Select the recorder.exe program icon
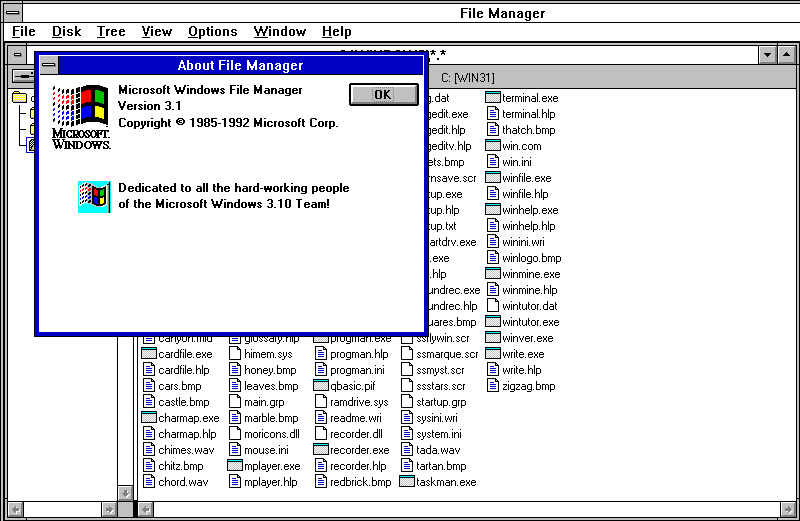800x521 pixels. pos(320,450)
